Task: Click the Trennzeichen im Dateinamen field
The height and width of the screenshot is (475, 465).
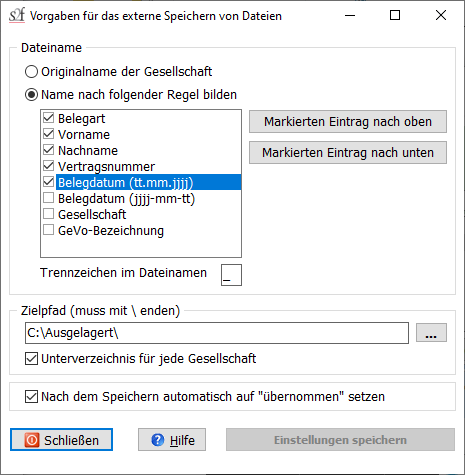Action: pos(231,275)
